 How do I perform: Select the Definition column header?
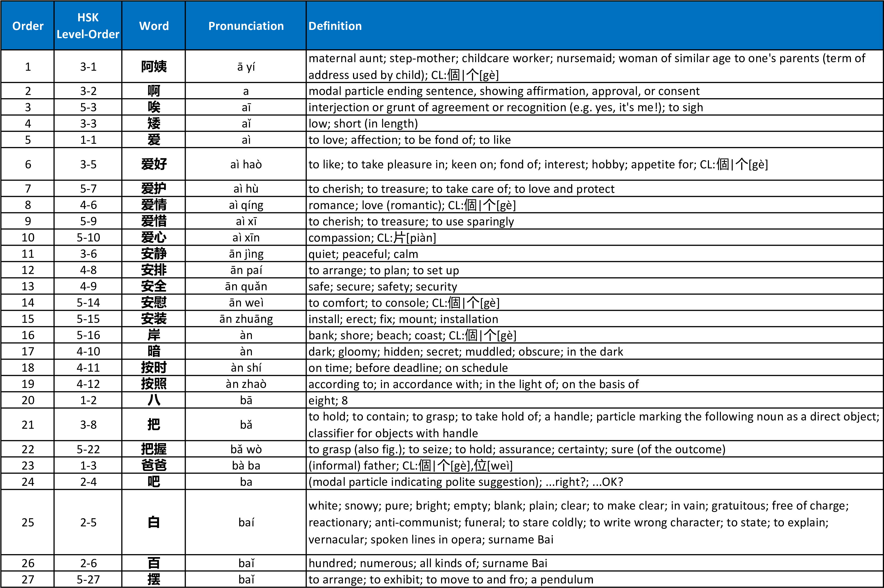[x=335, y=26]
